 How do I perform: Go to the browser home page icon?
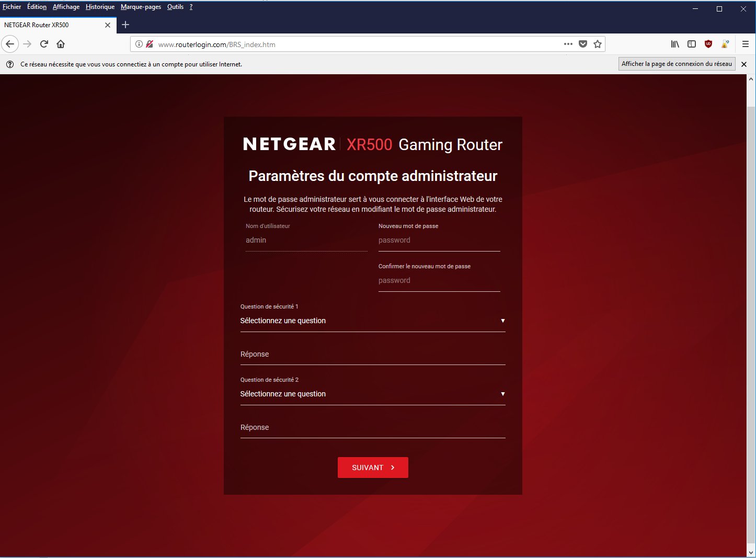point(61,44)
